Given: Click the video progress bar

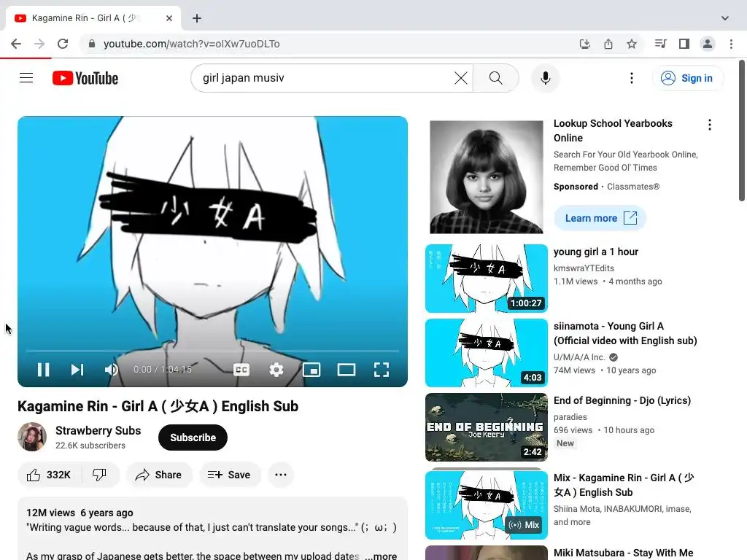Looking at the screenshot, I should 212,351.
